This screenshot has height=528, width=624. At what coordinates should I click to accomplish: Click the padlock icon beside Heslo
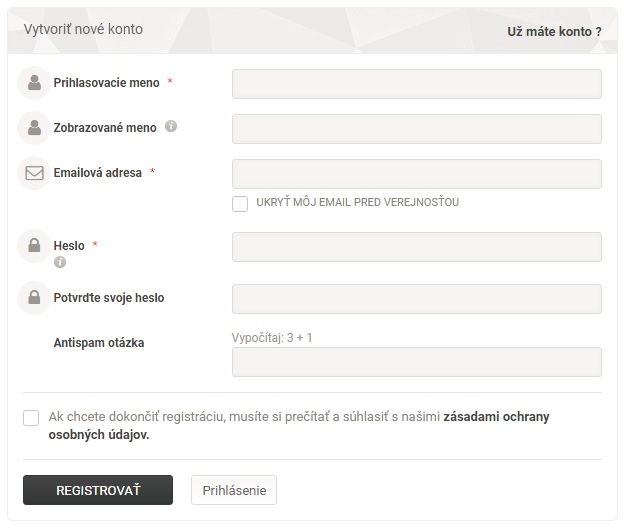34,245
